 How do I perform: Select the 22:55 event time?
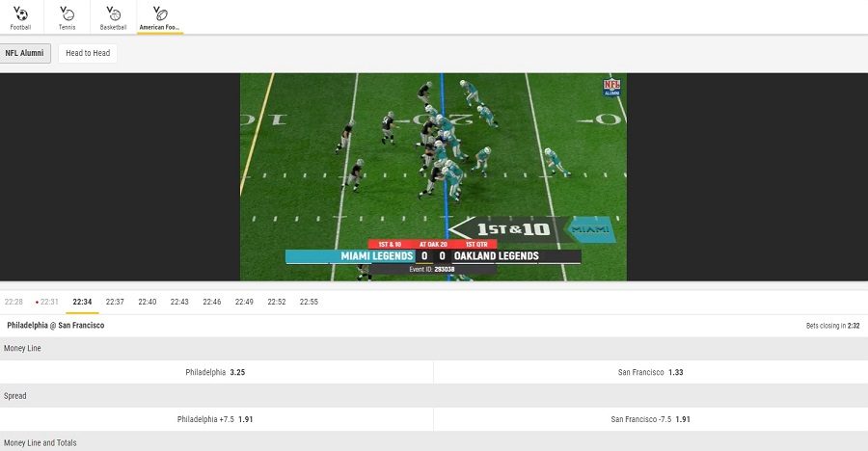pyautogui.click(x=309, y=302)
